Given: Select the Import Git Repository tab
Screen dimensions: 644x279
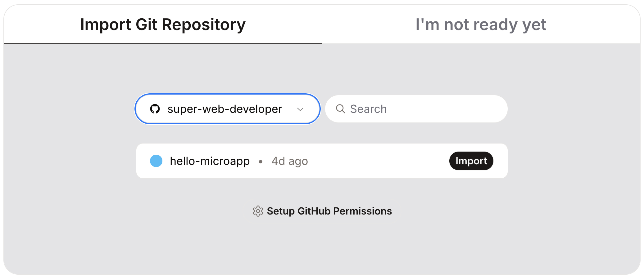Looking at the screenshot, I should pyautogui.click(x=162, y=25).
